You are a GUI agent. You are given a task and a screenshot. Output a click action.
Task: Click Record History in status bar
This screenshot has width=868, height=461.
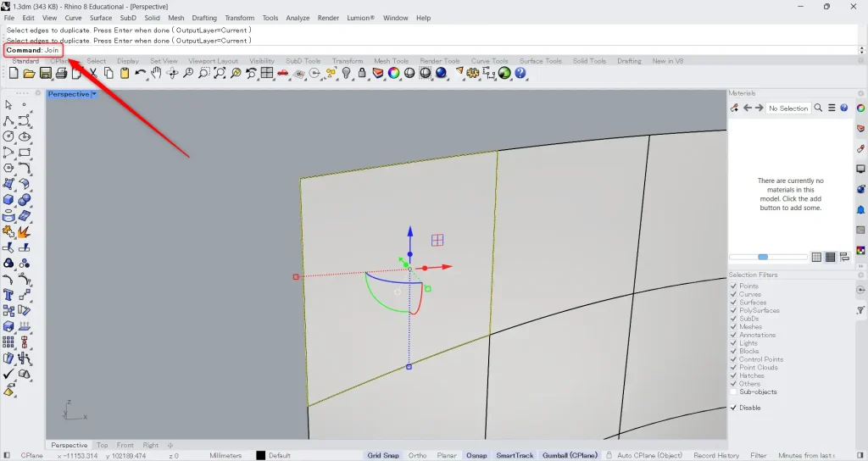tap(716, 455)
